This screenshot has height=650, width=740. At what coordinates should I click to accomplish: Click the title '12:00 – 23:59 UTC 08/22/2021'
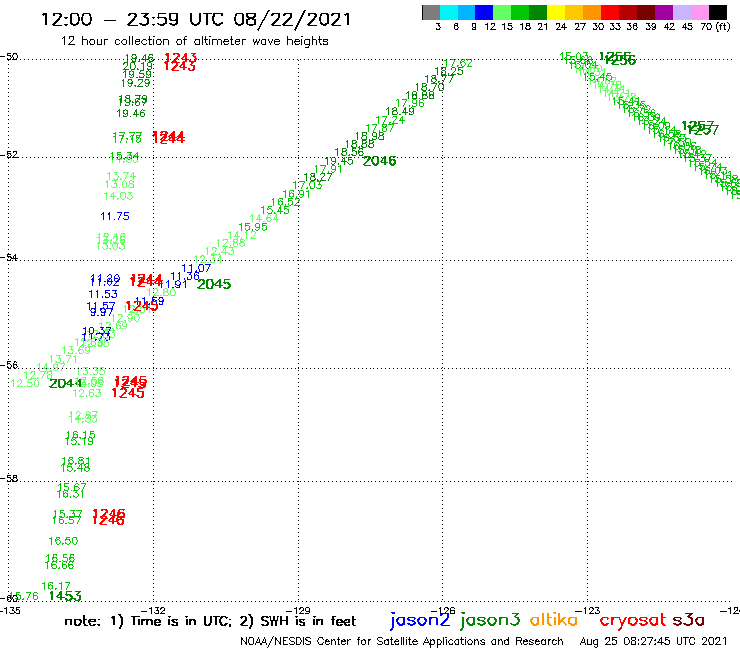[x=196, y=19]
